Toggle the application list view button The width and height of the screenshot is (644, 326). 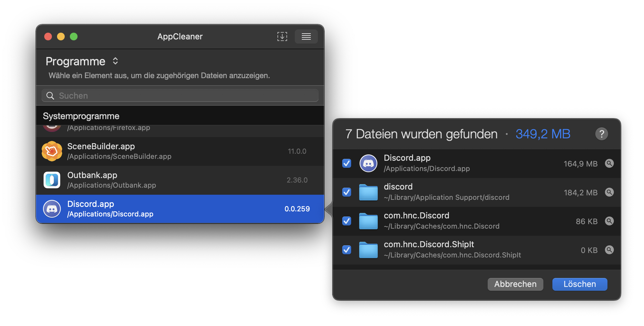306,37
